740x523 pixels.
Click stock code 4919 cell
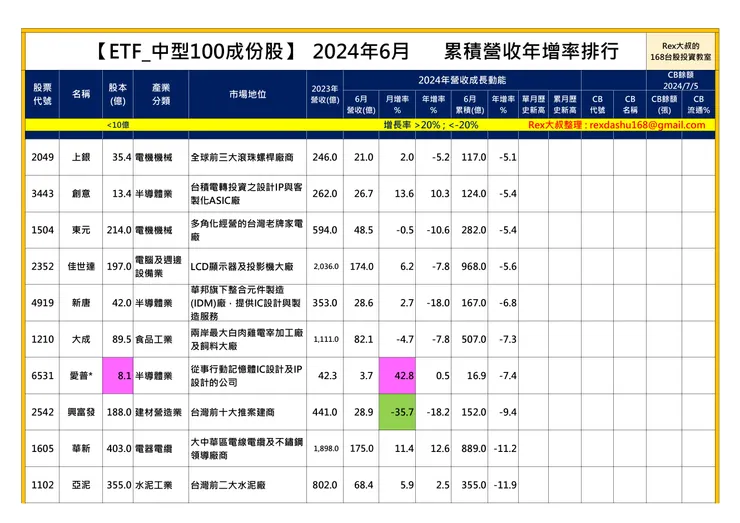42,303
